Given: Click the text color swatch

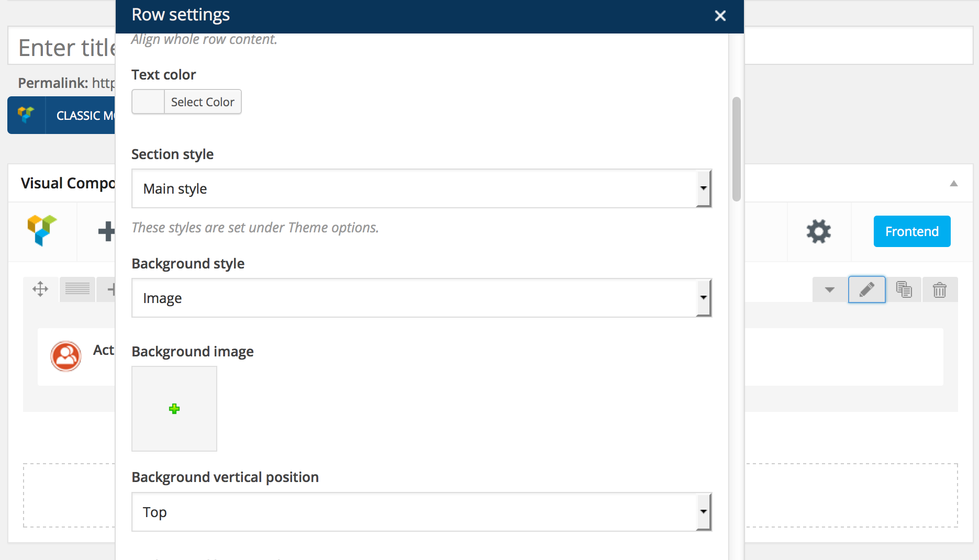Looking at the screenshot, I should tap(148, 102).
